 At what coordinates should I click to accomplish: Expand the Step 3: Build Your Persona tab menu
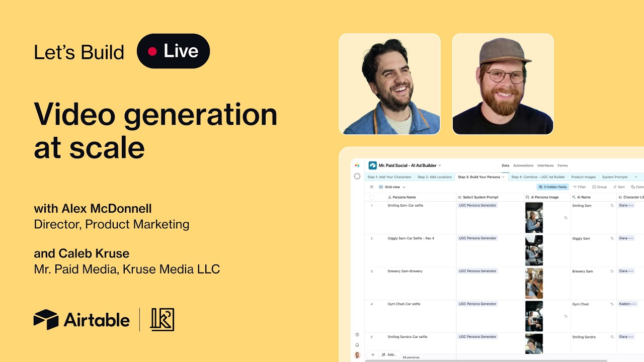pos(503,177)
